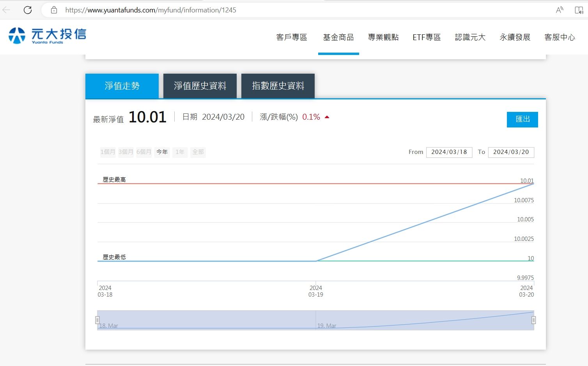Open the 專業觀點 menu
This screenshot has height=366, width=588.
[383, 37]
